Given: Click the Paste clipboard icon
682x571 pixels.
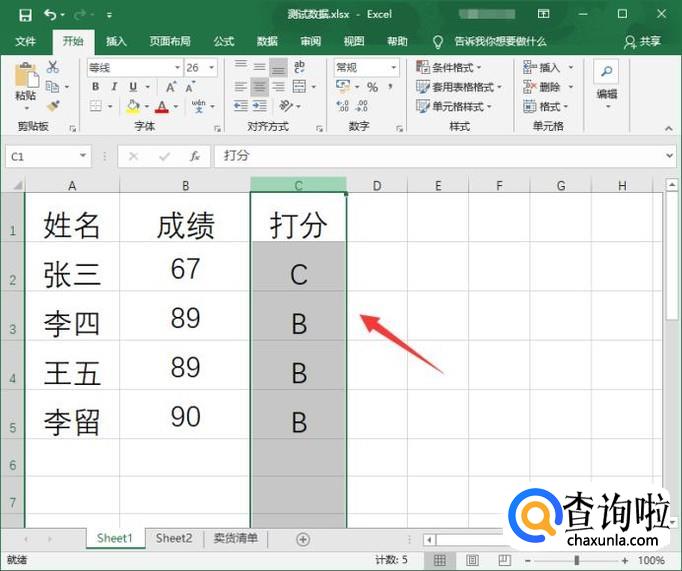Looking at the screenshot, I should click(25, 80).
